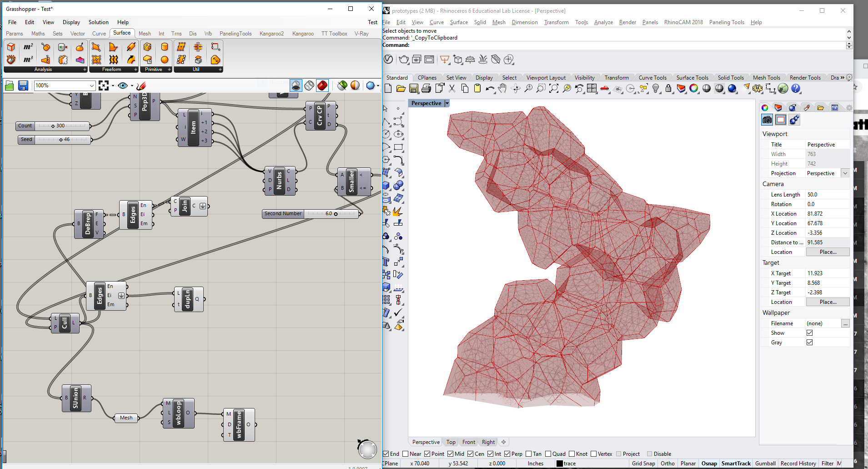This screenshot has width=868, height=469.
Task: Click the Help question mark icon in Rhino's toolbar
Action: 797,89
